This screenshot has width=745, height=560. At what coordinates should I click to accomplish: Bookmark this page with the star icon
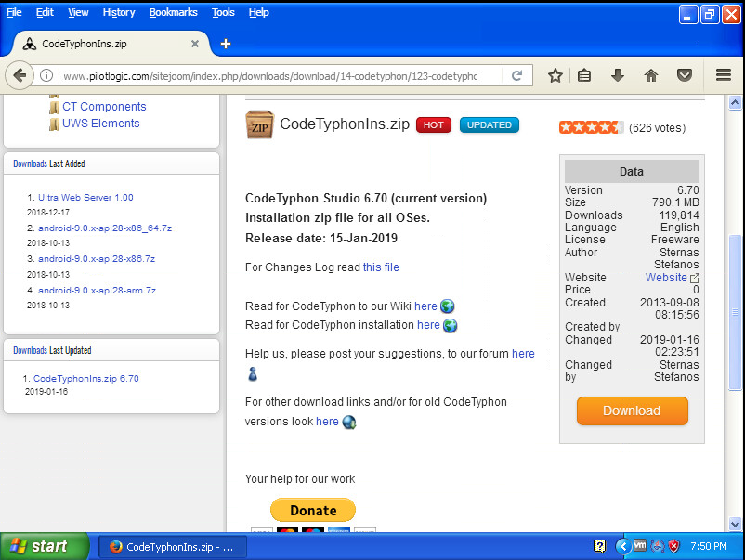(555, 75)
